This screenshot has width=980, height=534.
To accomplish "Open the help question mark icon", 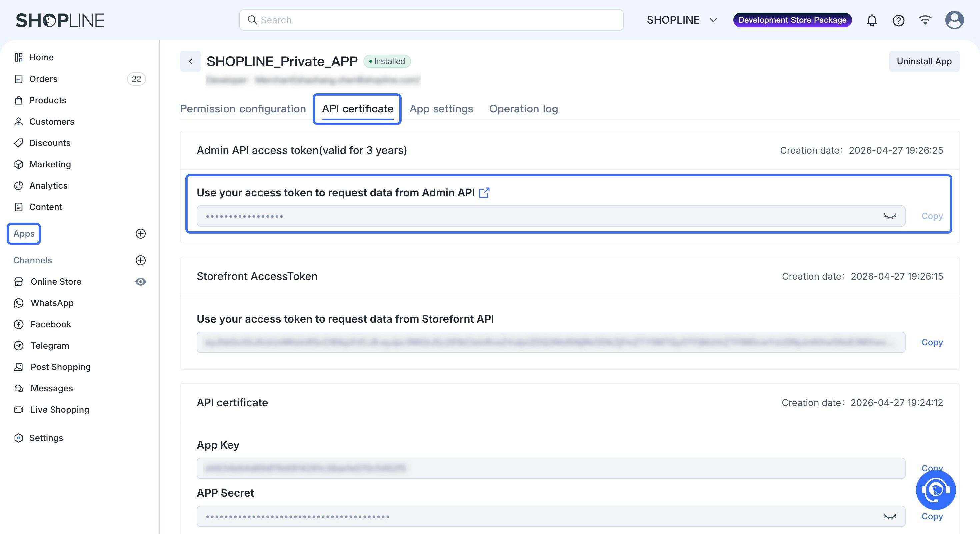I will 899,20.
